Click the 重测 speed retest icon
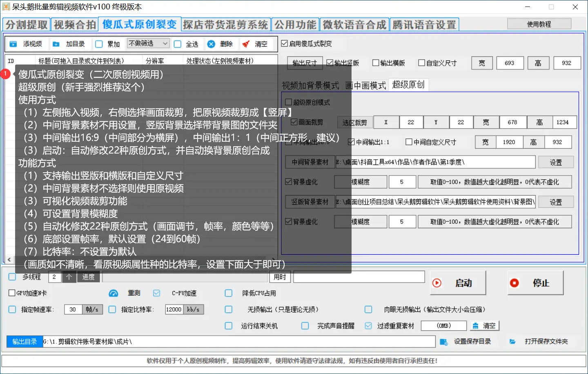The height and width of the screenshot is (374, 588). click(x=113, y=293)
